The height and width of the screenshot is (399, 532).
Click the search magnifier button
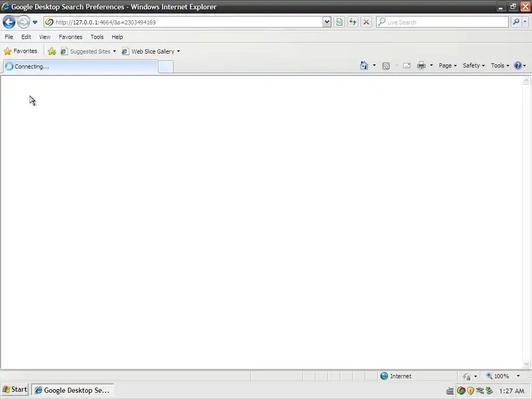516,22
